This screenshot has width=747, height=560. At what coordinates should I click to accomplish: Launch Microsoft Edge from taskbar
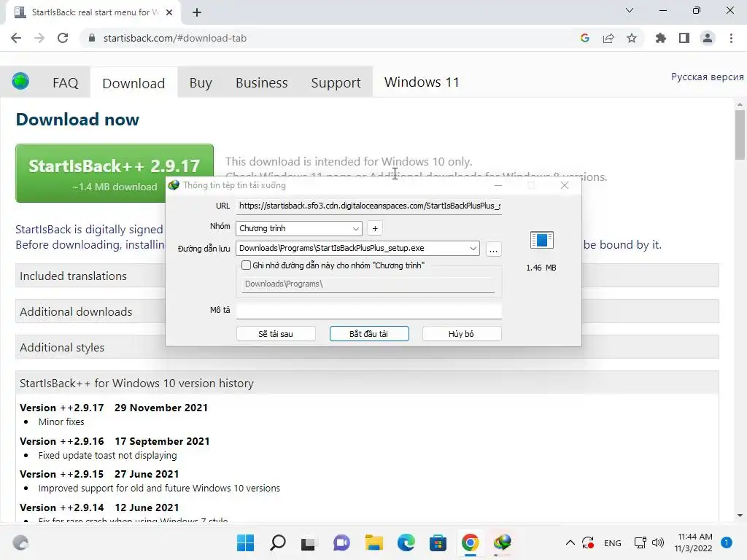click(x=406, y=542)
